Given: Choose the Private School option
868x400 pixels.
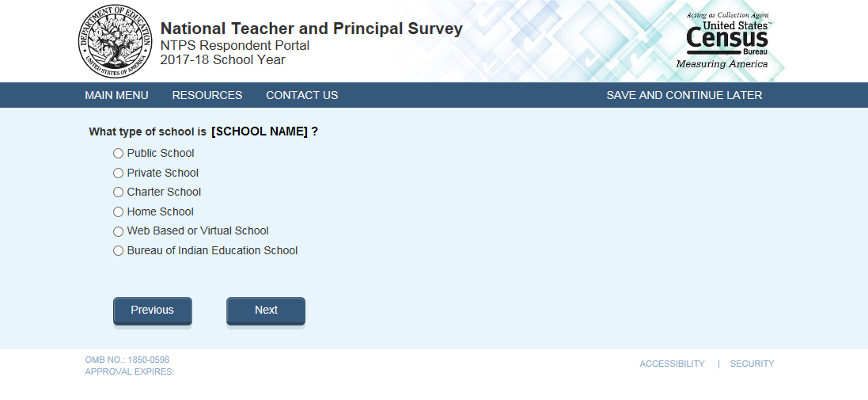Looking at the screenshot, I should tap(119, 173).
